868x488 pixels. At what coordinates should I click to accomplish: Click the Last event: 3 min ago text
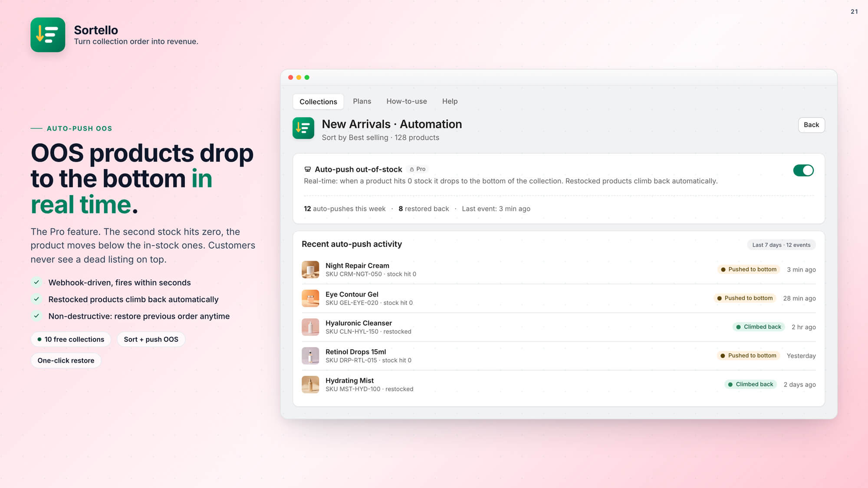tap(496, 209)
